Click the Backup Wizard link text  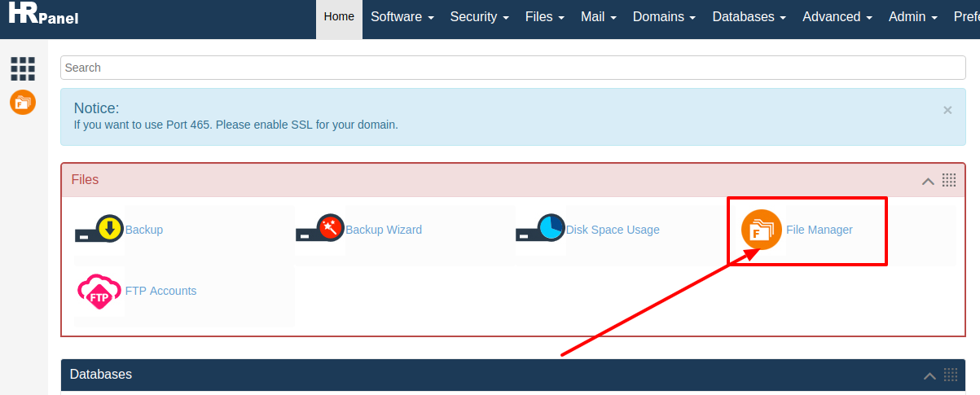point(384,230)
